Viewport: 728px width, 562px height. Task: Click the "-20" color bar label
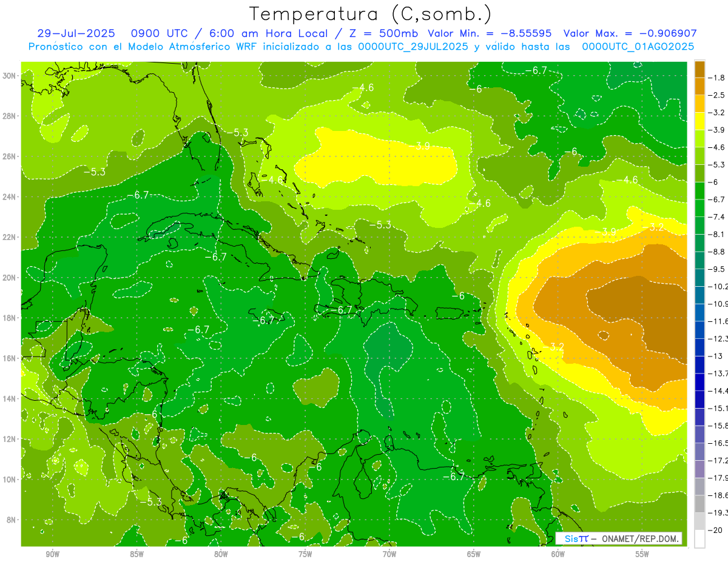(x=716, y=530)
